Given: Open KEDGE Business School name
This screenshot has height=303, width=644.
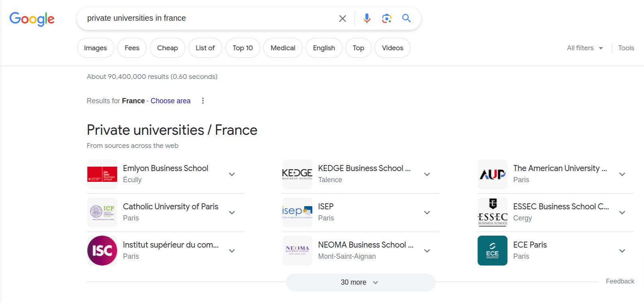Looking at the screenshot, I should click(364, 168).
